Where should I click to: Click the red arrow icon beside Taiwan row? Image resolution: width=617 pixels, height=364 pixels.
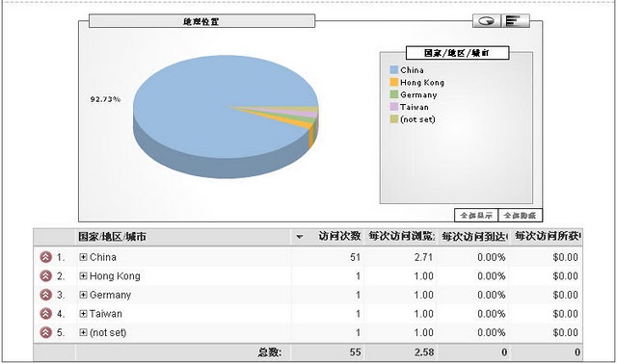click(x=46, y=314)
